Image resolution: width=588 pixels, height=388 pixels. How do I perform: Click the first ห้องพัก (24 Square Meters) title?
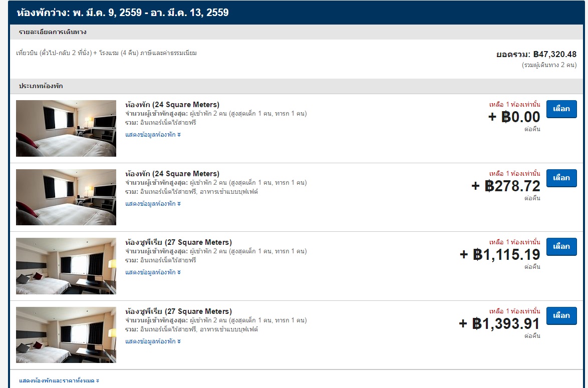click(172, 105)
